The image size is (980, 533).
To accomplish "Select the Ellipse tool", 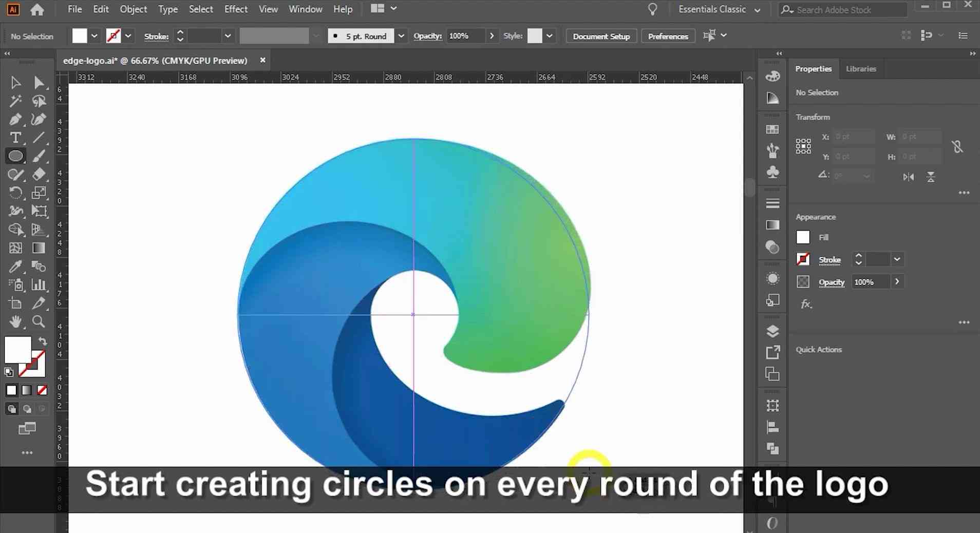I will click(15, 156).
